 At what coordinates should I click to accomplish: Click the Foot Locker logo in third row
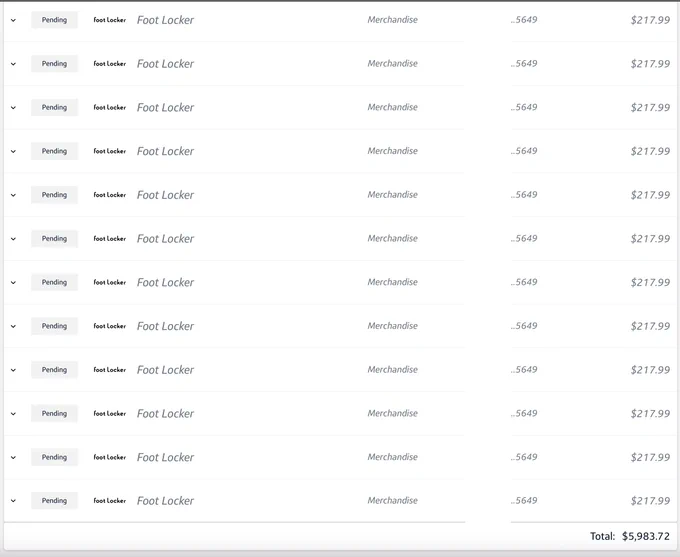110,108
